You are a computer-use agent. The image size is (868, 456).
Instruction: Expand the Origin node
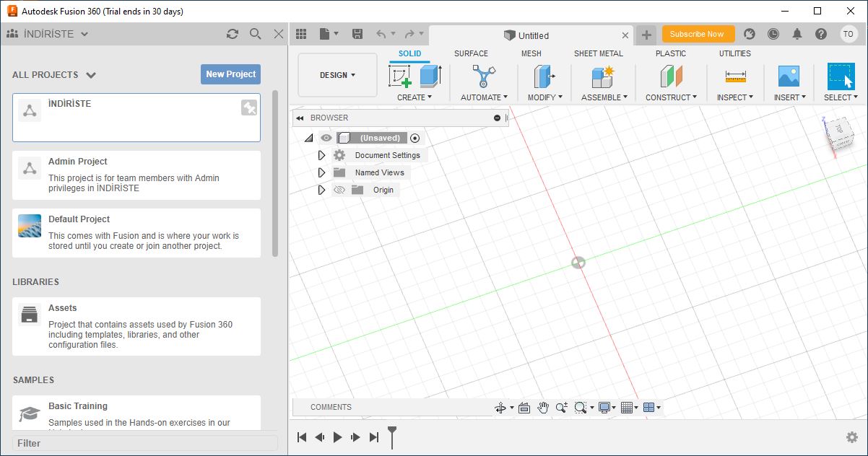322,190
